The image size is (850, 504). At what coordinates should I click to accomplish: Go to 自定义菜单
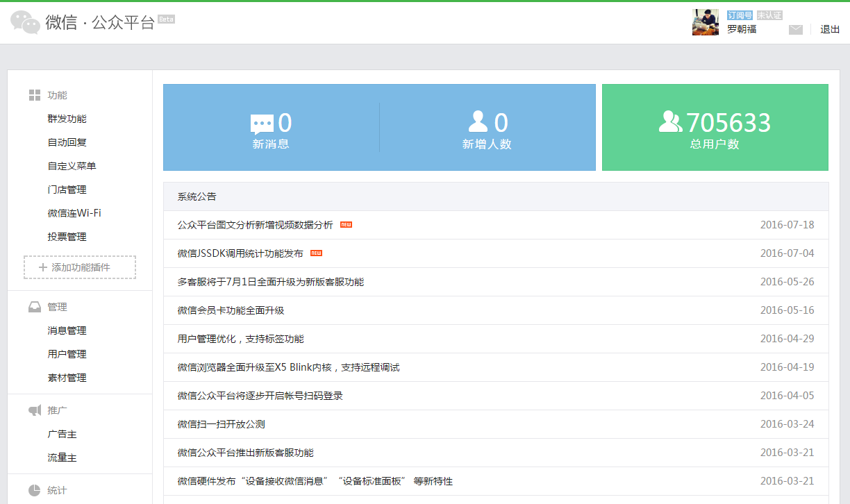click(x=72, y=166)
